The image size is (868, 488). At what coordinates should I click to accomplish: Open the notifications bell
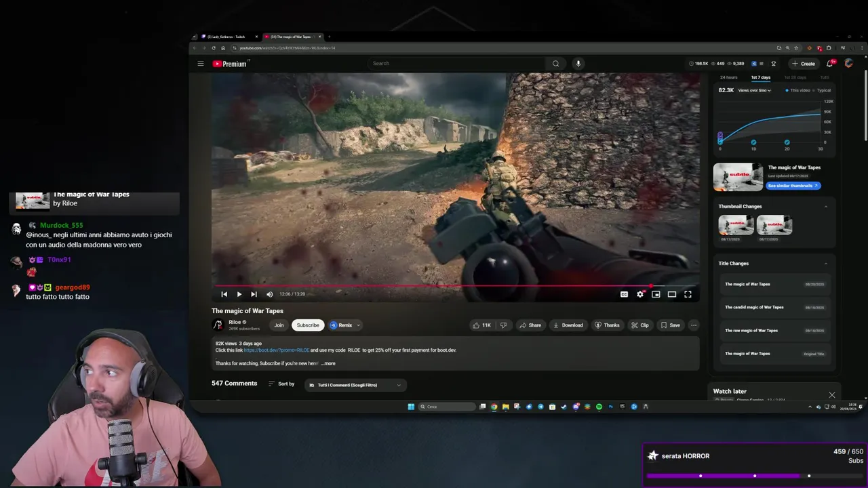point(829,64)
